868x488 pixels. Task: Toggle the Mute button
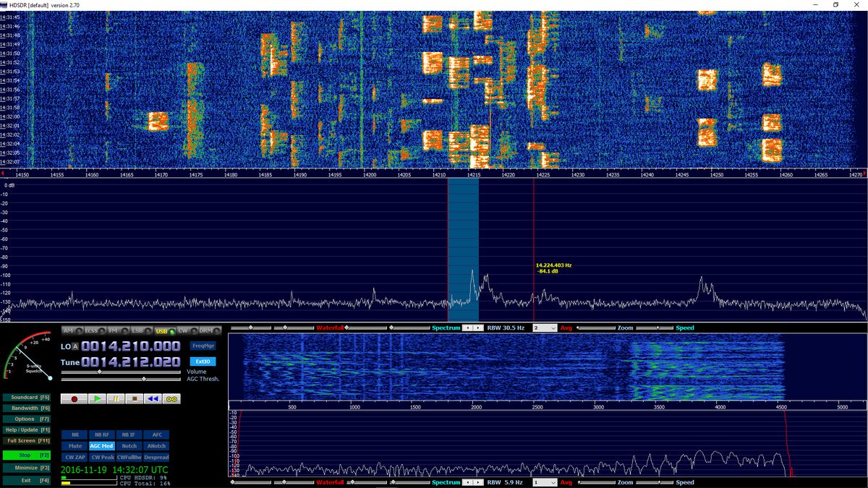click(x=75, y=446)
